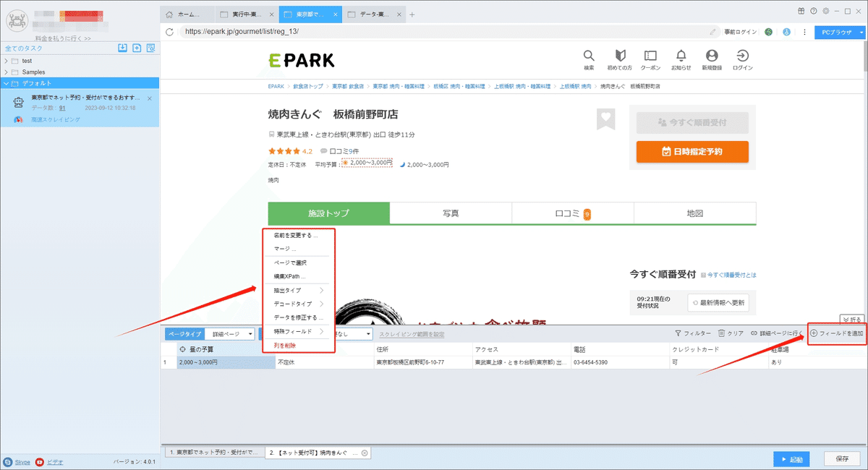Open the settings gear in title bar
The width and height of the screenshot is (868, 470).
tap(826, 11)
